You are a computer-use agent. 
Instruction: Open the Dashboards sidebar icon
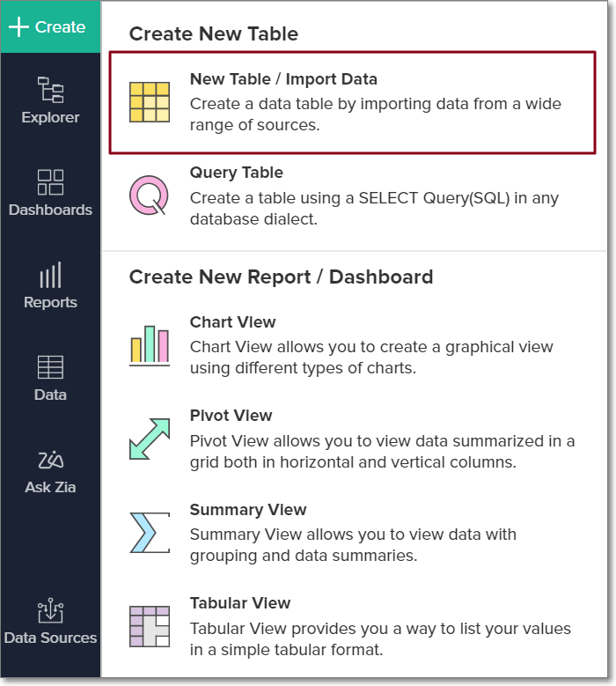50,182
